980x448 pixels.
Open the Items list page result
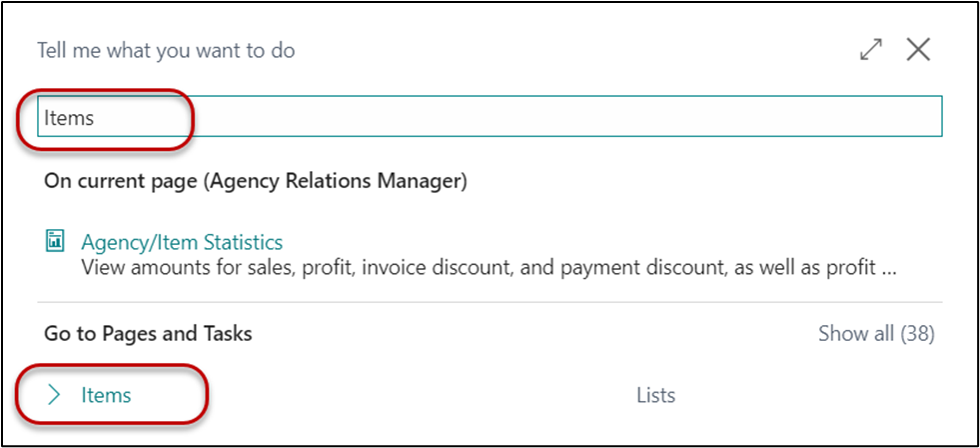point(106,395)
